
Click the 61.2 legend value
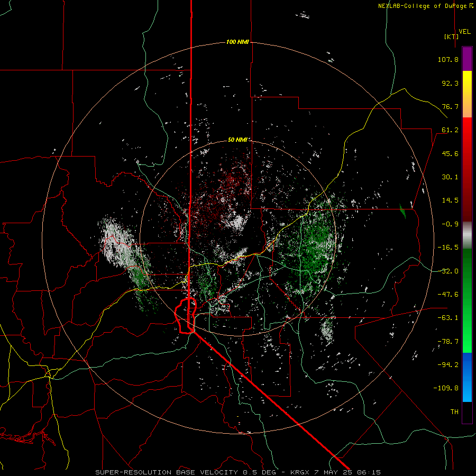pos(450,130)
